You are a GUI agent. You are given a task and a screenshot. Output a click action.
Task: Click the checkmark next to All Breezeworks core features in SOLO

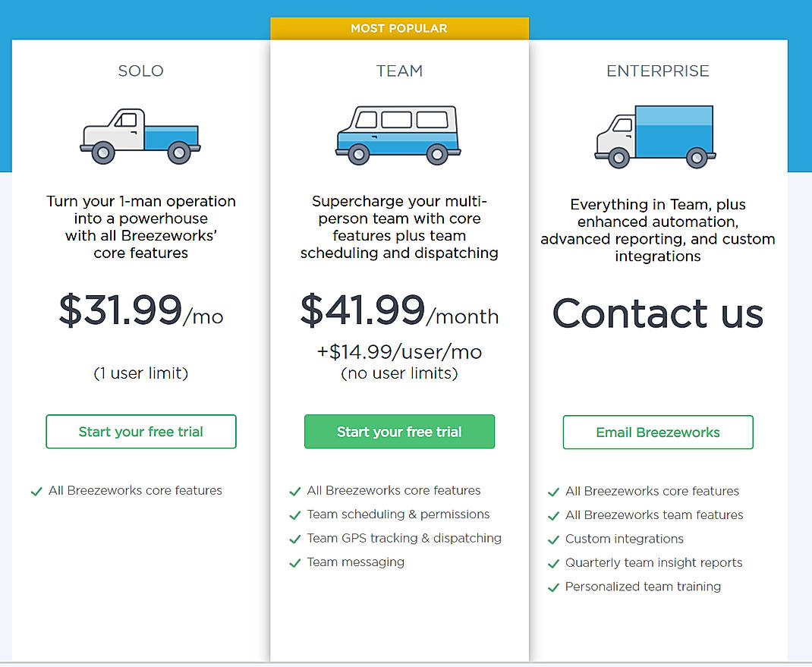[x=36, y=491]
